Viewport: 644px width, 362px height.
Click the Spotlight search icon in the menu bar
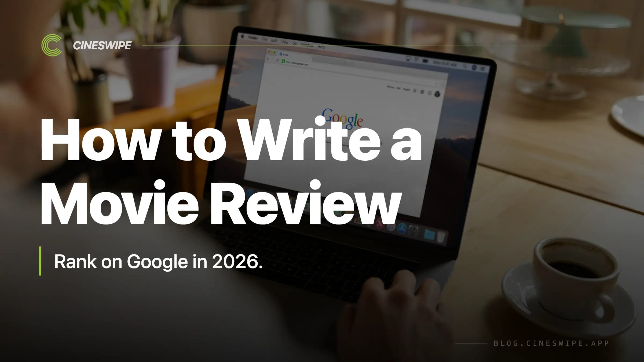coord(465,66)
